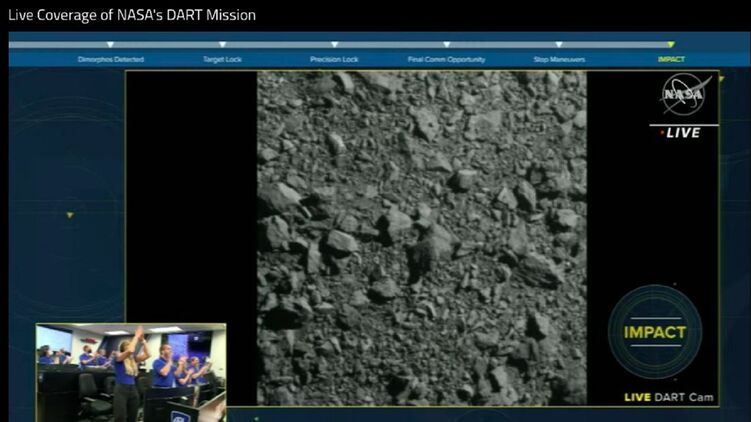Click the triangle marker above Target Lock
This screenshot has height=422, width=751.
[222, 45]
